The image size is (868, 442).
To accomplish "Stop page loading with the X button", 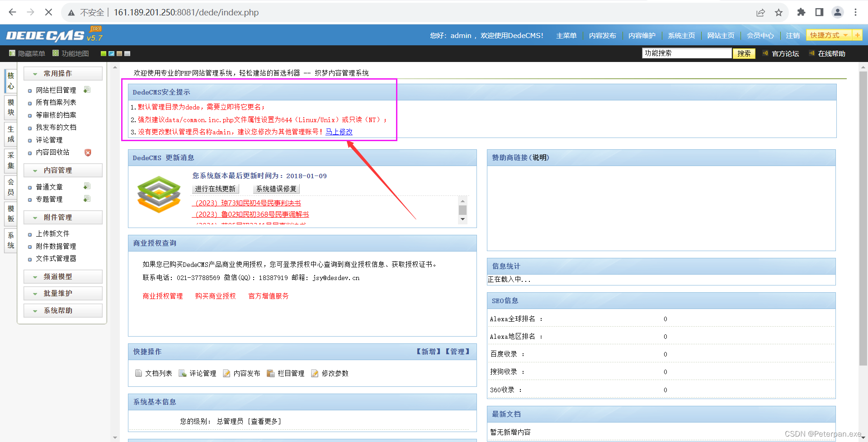I will [48, 12].
